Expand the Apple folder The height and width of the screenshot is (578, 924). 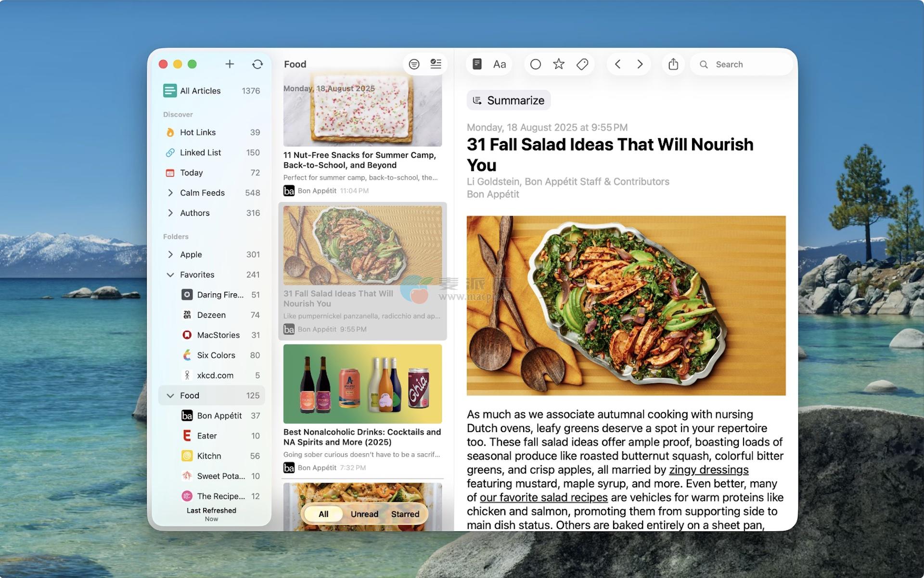pyautogui.click(x=170, y=254)
